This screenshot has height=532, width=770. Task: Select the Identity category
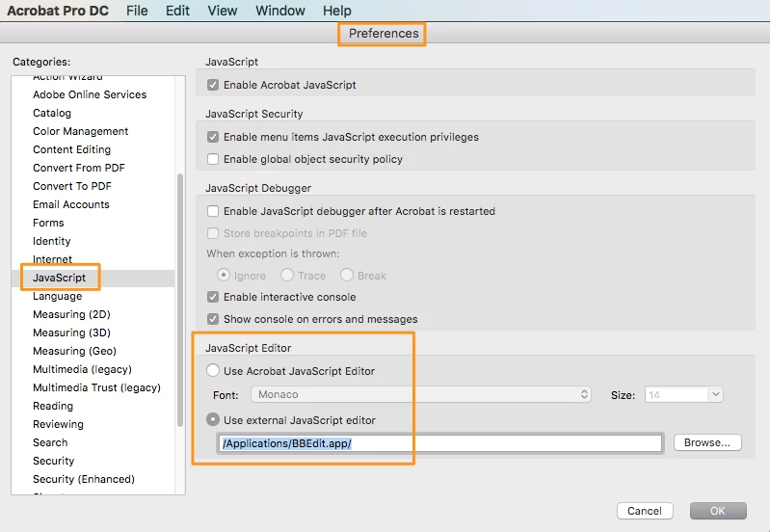pyautogui.click(x=52, y=241)
